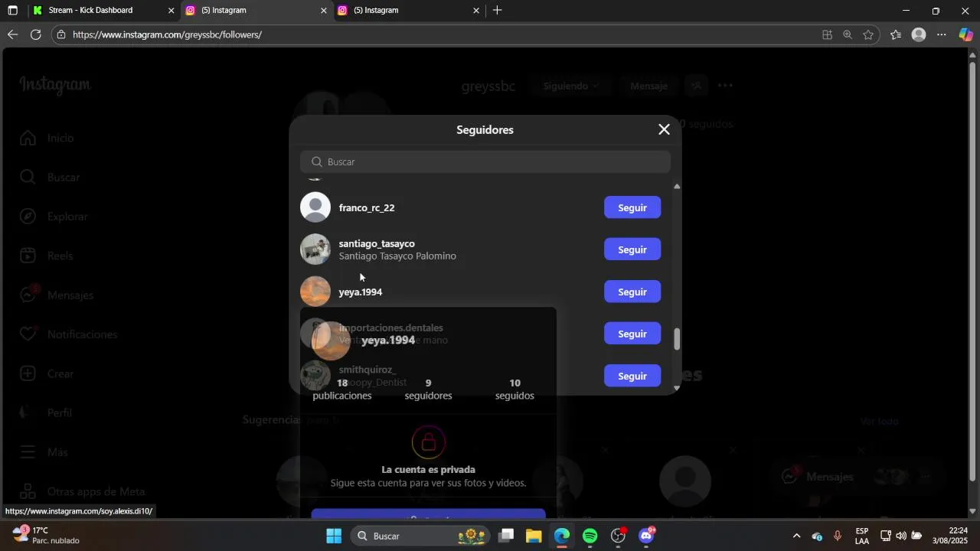Follow franco_rc_22 with Seguir button

click(632, 207)
